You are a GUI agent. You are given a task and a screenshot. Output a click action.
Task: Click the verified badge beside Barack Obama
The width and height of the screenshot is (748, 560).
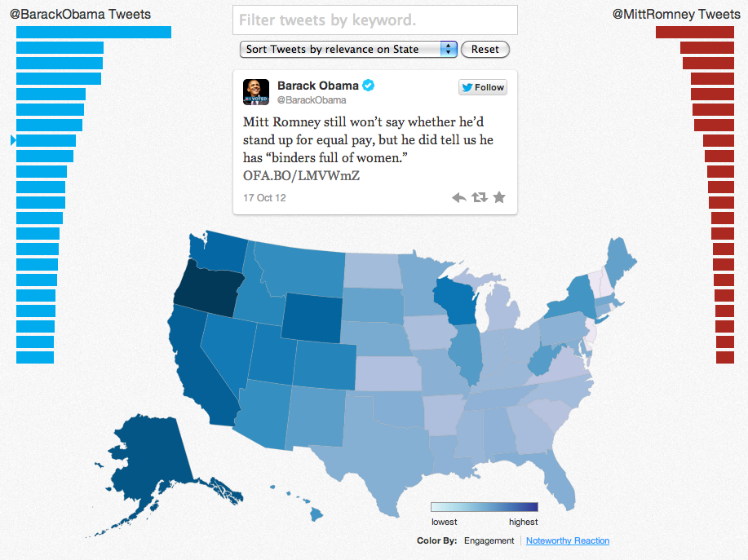point(368,86)
